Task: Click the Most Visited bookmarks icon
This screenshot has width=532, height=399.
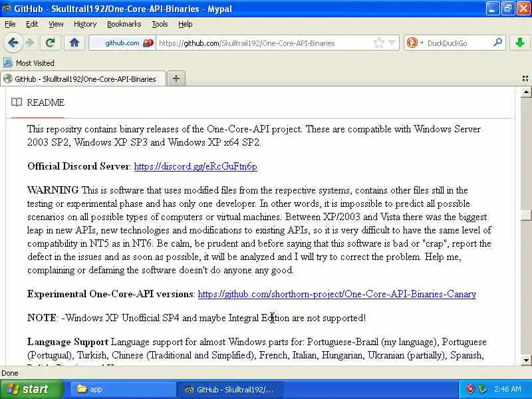Action: coord(7,63)
